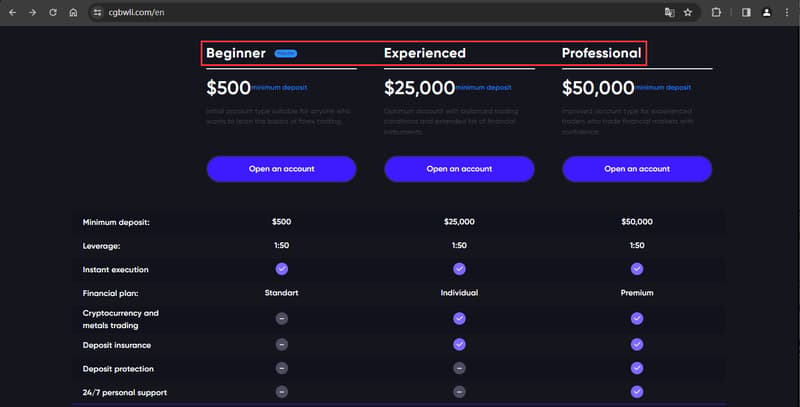Reload the page with refresh icon
Image resolution: width=800 pixels, height=407 pixels.
pos(53,12)
